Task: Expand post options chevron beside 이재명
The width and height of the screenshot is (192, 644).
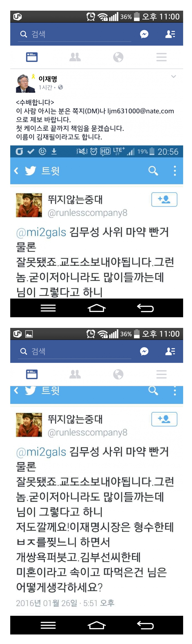Action: (x=173, y=76)
